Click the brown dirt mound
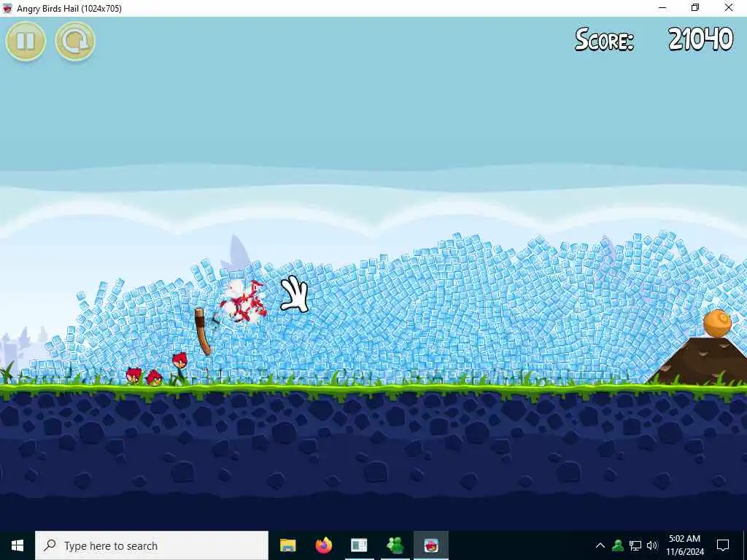The width and height of the screenshot is (747, 560). coord(698,360)
